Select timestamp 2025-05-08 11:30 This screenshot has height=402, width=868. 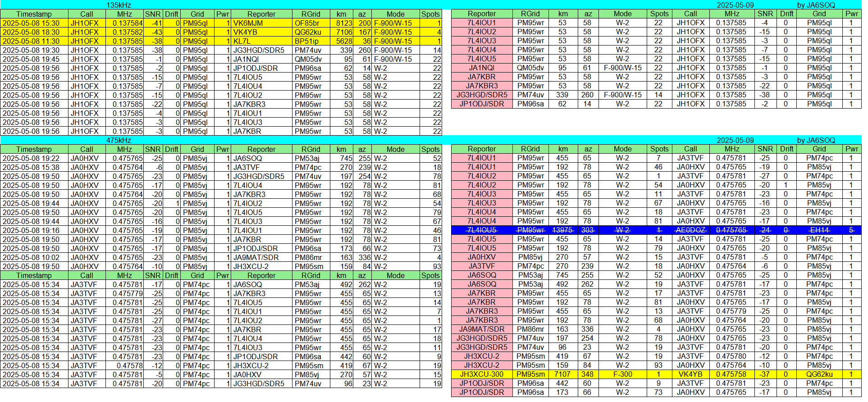34,41
